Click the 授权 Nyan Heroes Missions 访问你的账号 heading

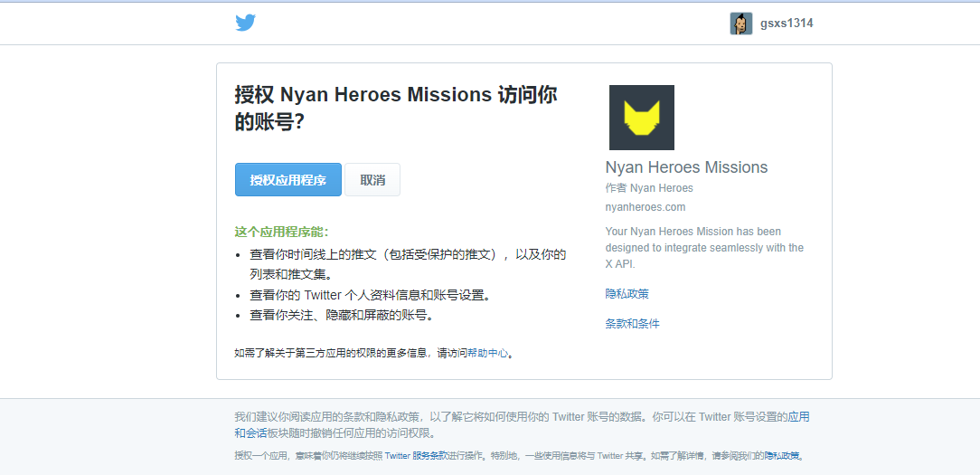pyautogui.click(x=396, y=108)
